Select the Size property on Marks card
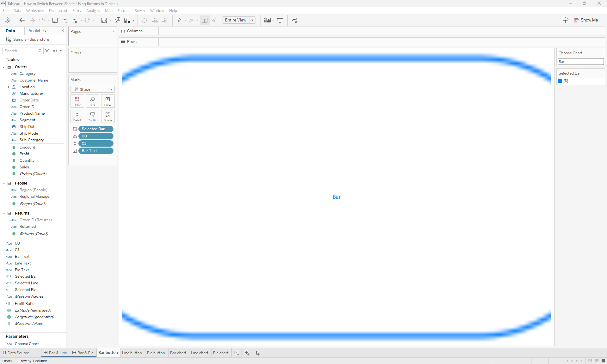 [92, 101]
